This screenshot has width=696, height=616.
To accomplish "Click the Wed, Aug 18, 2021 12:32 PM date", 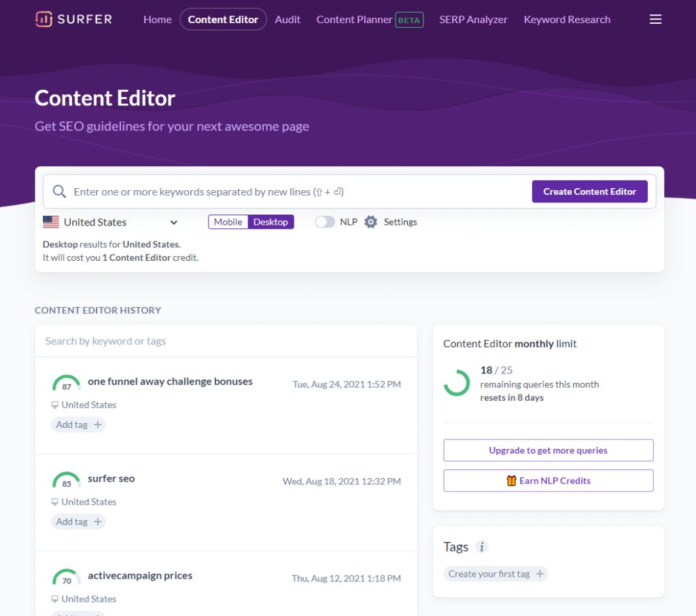I will pos(342,481).
